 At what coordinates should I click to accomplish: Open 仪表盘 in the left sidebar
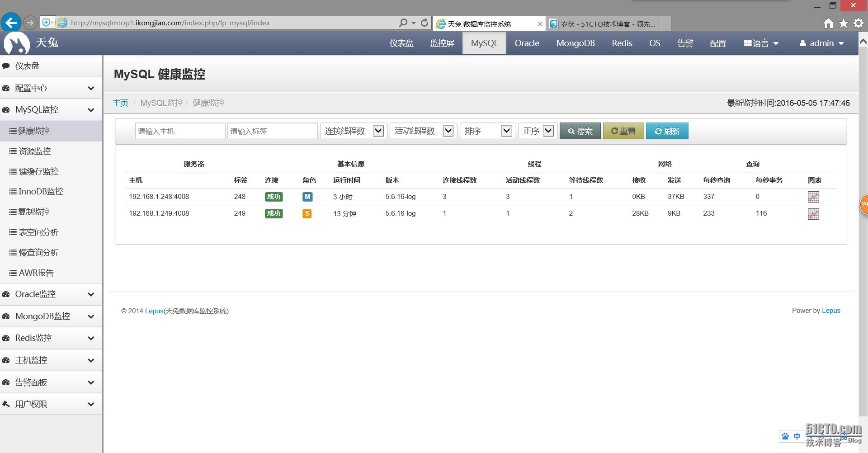(51, 66)
